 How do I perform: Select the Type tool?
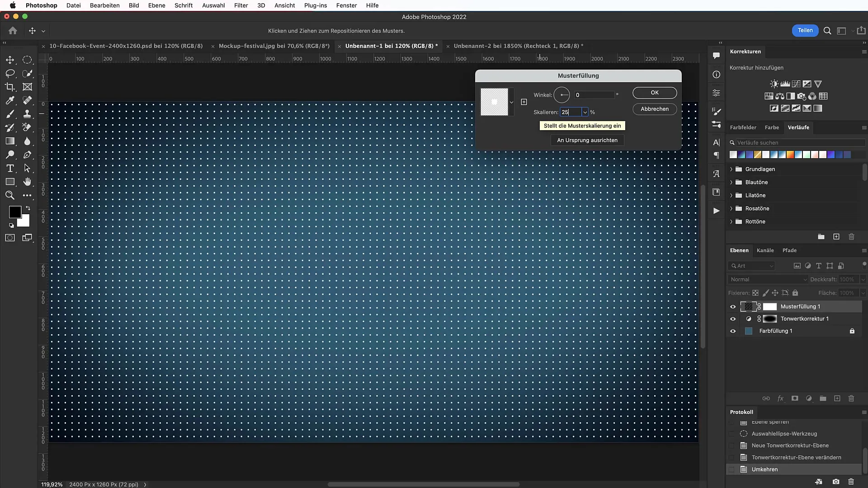tap(10, 168)
